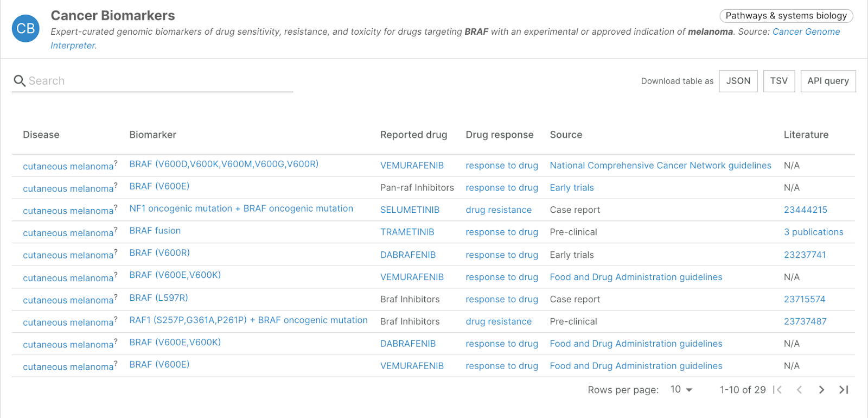Viewport: 868px width, 418px height.
Task: Open literature reference 23237741
Action: tap(805, 255)
